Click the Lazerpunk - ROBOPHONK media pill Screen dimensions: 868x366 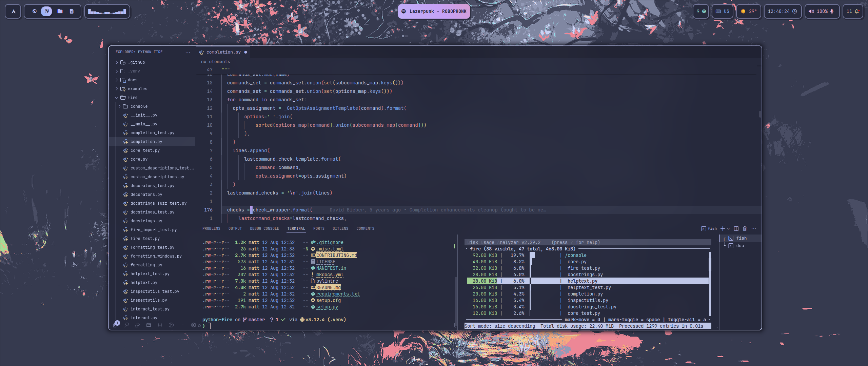point(434,11)
